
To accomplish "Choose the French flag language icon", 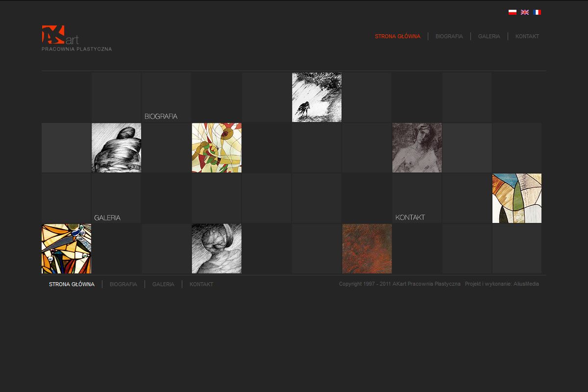I will (537, 12).
